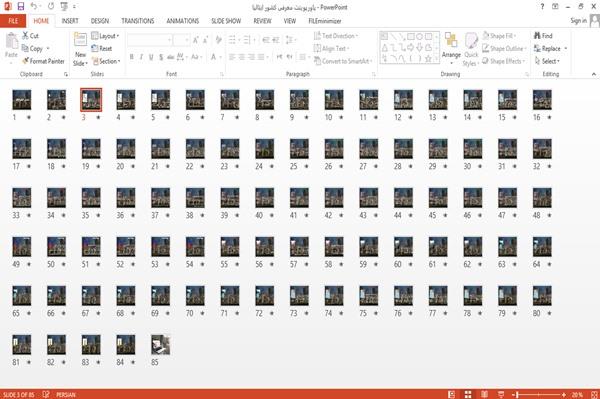Center the text

(241, 57)
